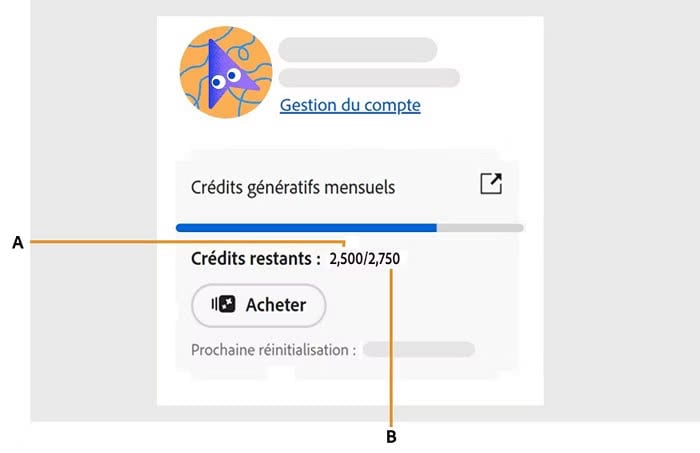Click the Crédits restants label
This screenshot has height=453, width=700.
(256, 258)
